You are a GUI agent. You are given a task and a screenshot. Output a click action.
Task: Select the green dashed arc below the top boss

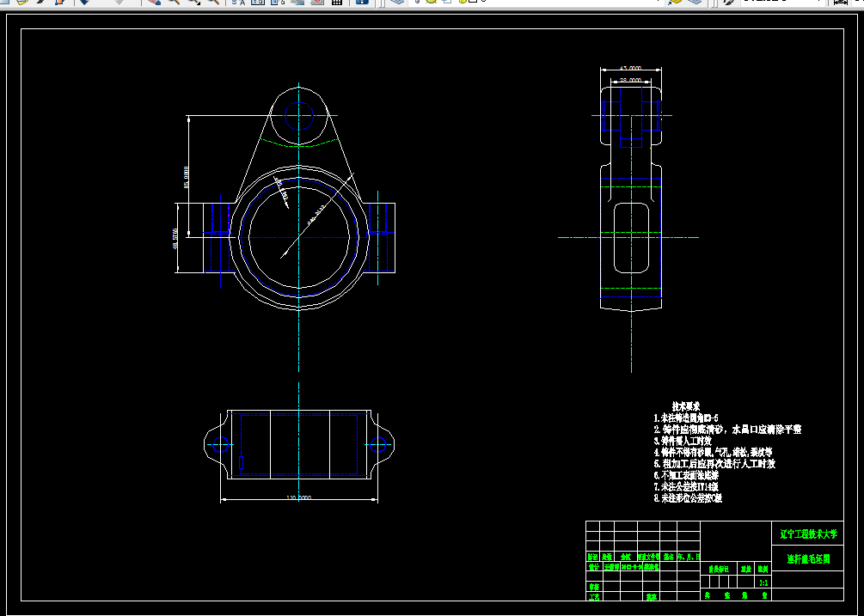[x=299, y=143]
